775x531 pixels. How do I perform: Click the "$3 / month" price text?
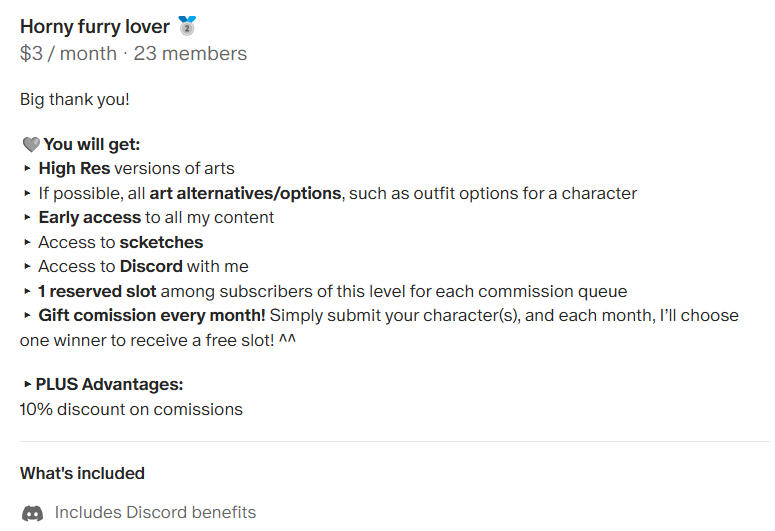(x=68, y=54)
